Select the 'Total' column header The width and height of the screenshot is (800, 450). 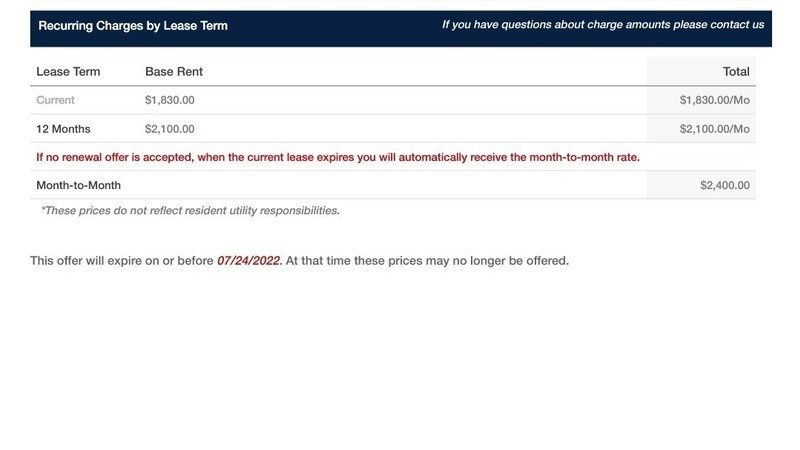[736, 72]
